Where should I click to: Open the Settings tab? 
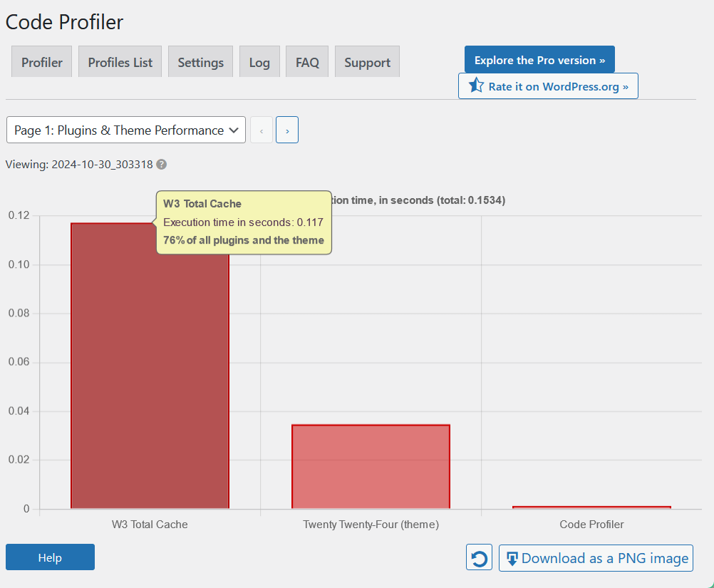(200, 61)
